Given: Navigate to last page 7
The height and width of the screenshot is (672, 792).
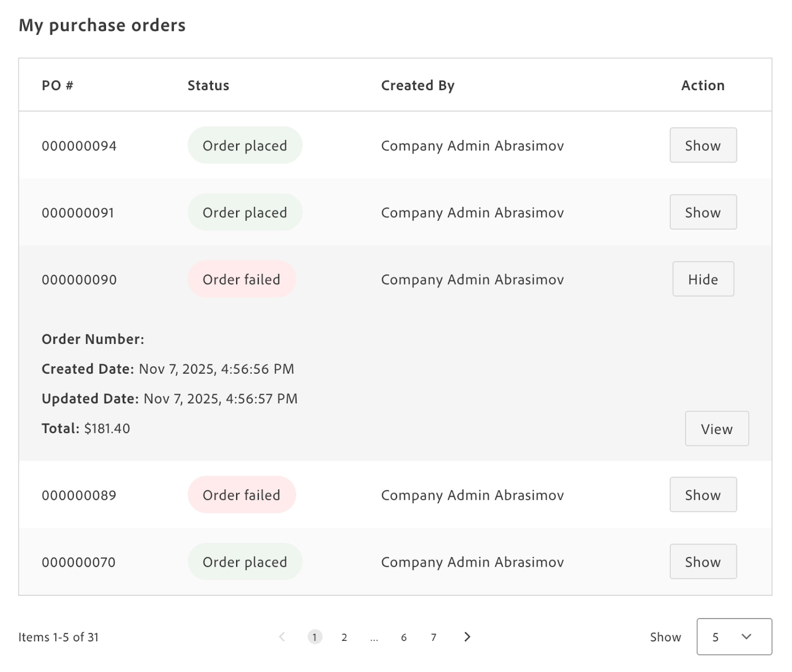Looking at the screenshot, I should pos(433,637).
